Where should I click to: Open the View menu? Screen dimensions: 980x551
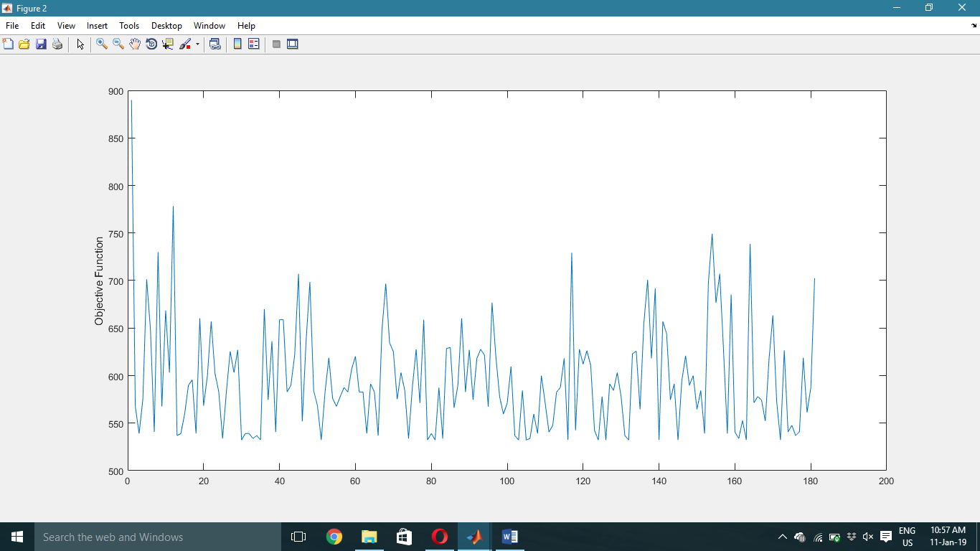66,25
